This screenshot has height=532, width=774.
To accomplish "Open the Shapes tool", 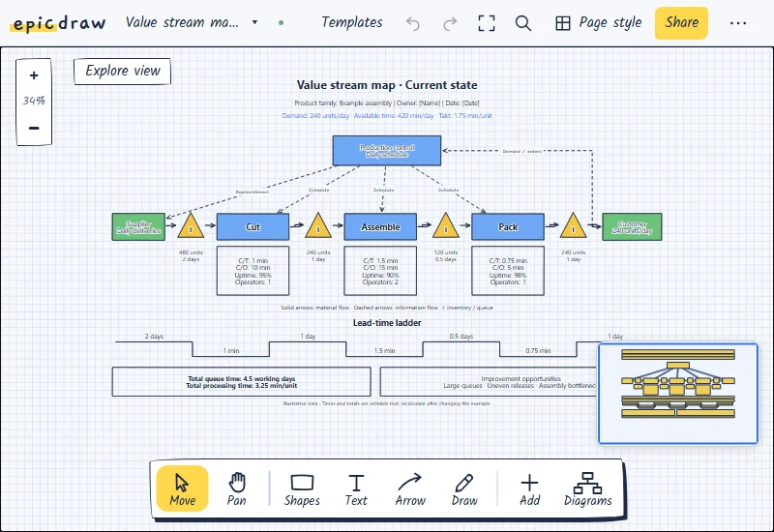I will pos(302,488).
